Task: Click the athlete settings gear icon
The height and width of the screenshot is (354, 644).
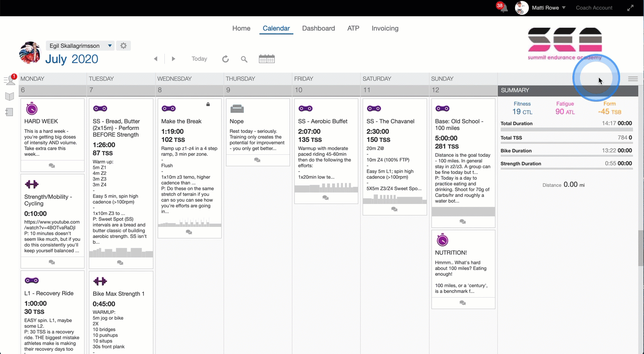Action: tap(123, 46)
